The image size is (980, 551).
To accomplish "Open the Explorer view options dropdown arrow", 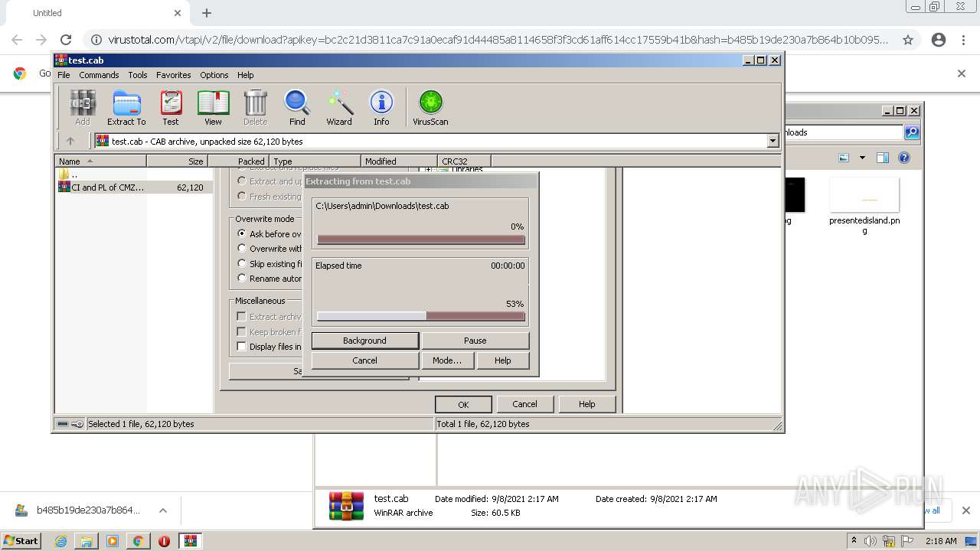I will pos(862,158).
